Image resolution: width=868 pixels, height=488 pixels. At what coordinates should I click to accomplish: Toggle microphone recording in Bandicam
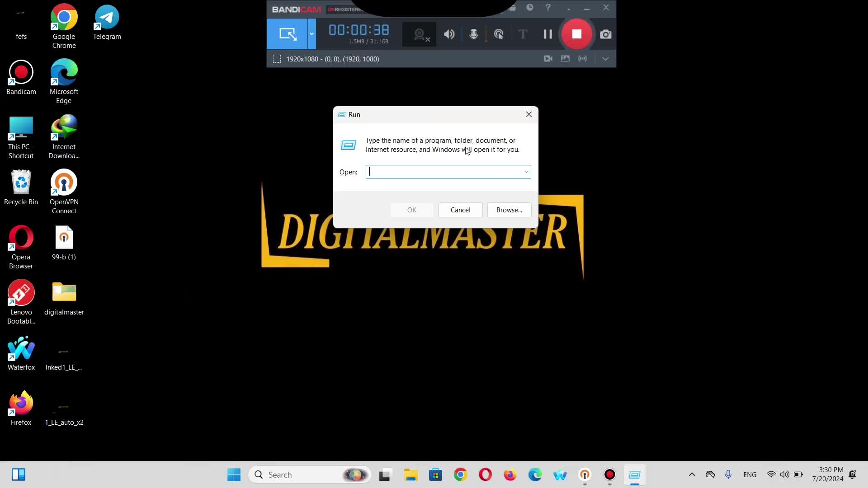[x=473, y=34]
